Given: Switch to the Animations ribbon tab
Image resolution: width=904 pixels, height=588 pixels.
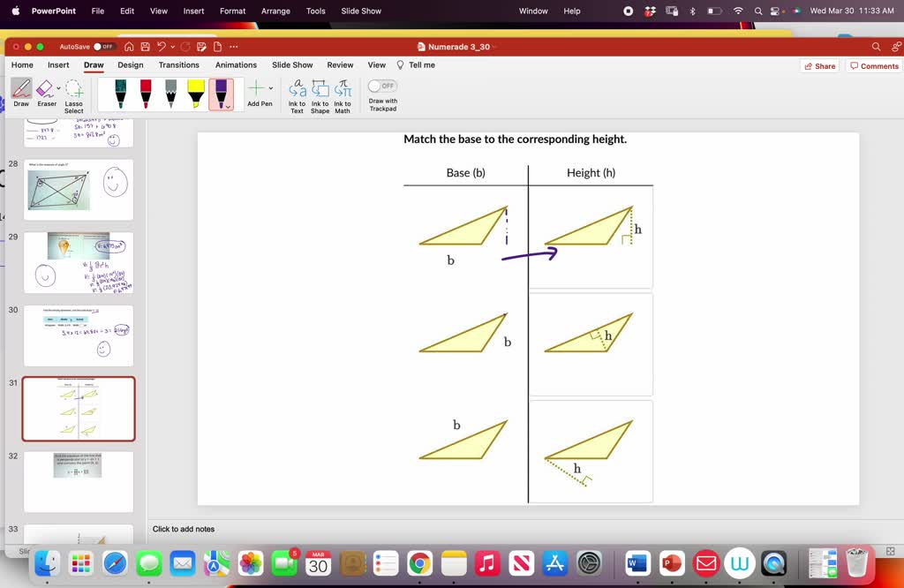Looking at the screenshot, I should point(236,64).
